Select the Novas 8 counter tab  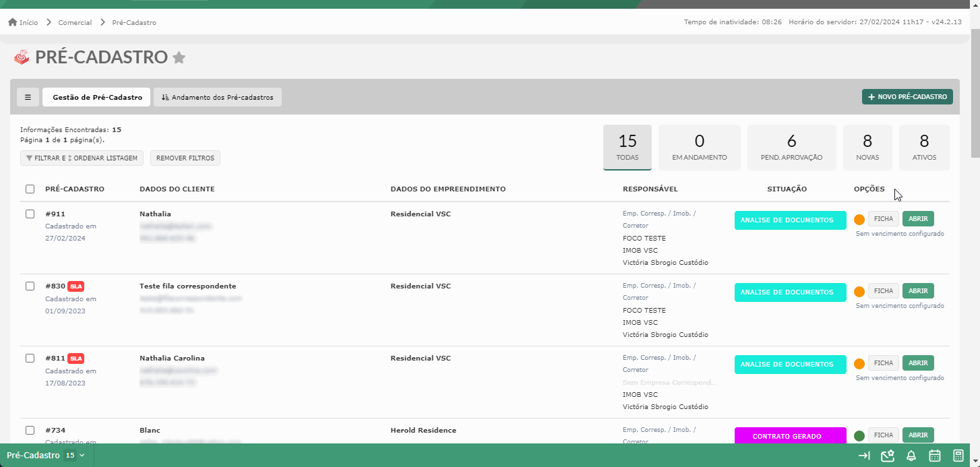pos(867,147)
